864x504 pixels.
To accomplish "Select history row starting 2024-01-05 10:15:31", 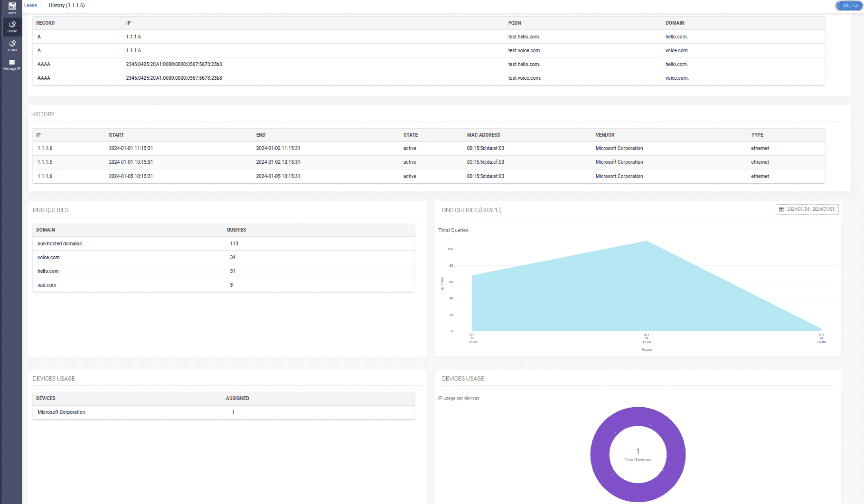I will pos(428,176).
